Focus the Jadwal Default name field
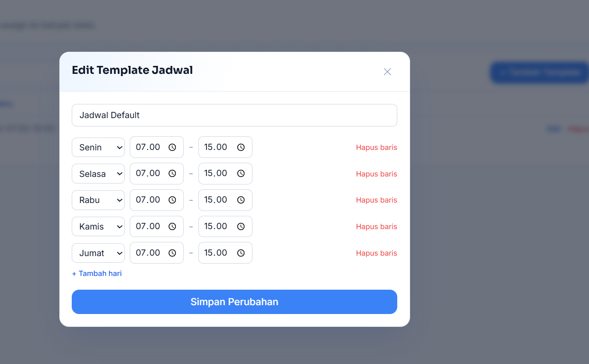Image resolution: width=589 pixels, height=364 pixels. point(234,115)
